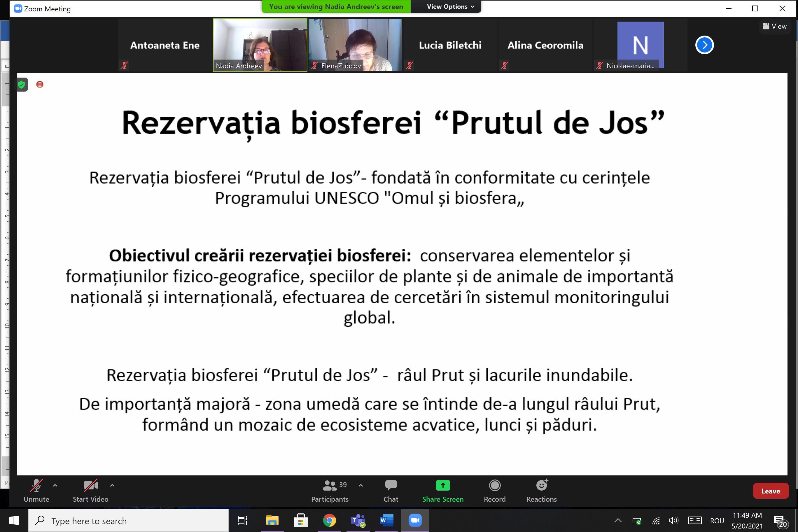Expand audio options arrow beside Unmute
Screen dimensions: 798x532
(x=55, y=486)
